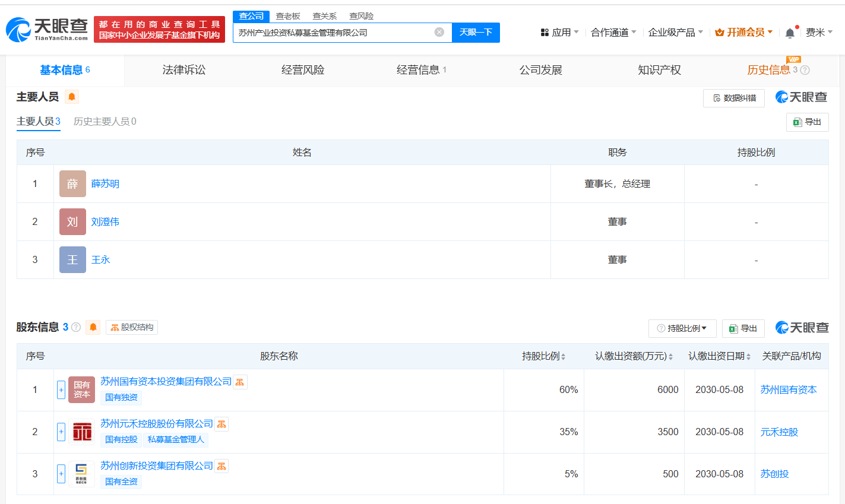Click the help question mark beside 股东信息
Screen dimensions: 845x504
point(76,327)
